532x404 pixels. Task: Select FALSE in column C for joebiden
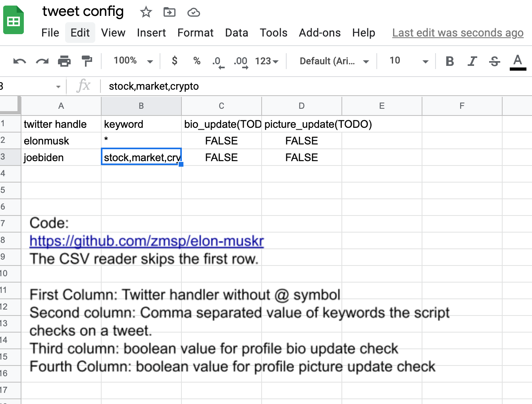point(222,157)
